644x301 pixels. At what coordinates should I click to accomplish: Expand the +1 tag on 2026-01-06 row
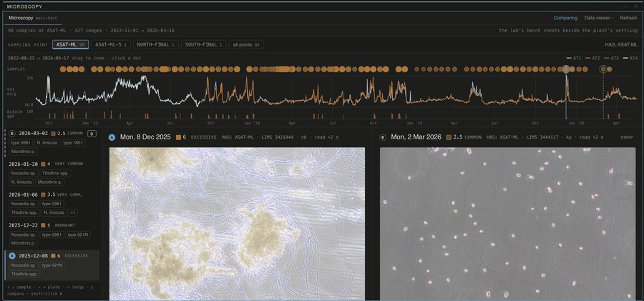[72, 213]
